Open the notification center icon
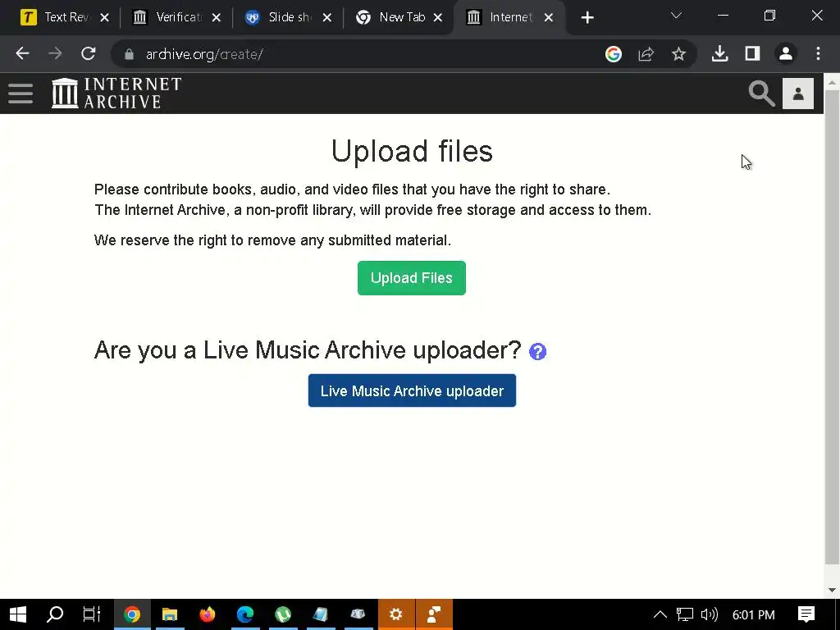 [x=806, y=614]
